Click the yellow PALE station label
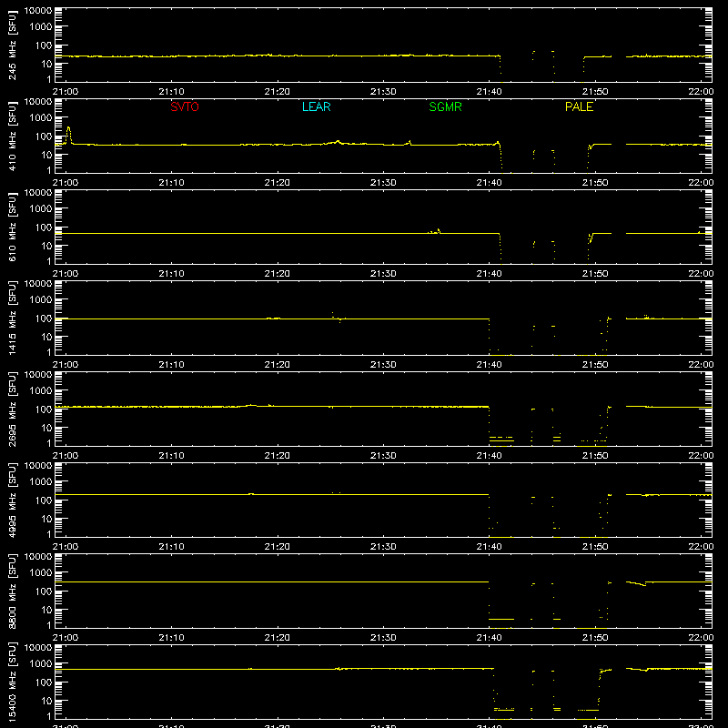The width and height of the screenshot is (728, 728). point(579,106)
